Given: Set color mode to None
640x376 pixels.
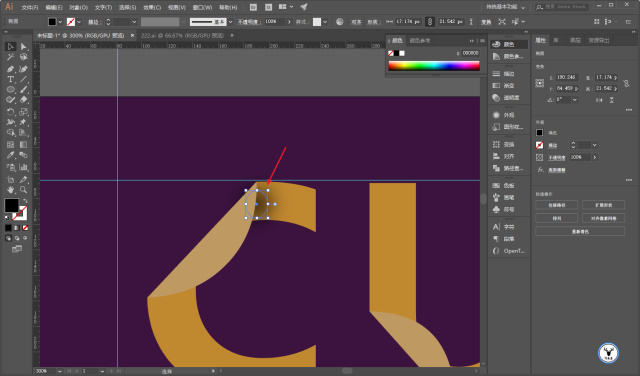Looking at the screenshot, I should pyautogui.click(x=25, y=228).
